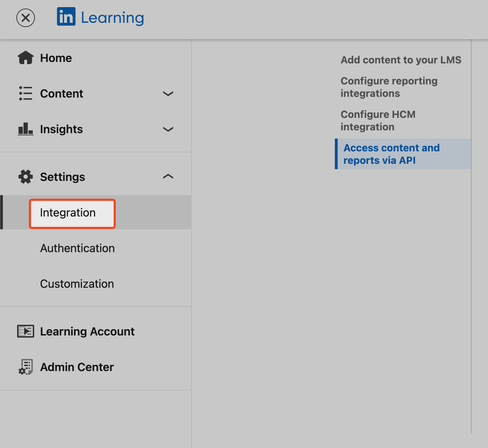The width and height of the screenshot is (488, 448).
Task: Click the Admin Center document icon
Action: [26, 367]
